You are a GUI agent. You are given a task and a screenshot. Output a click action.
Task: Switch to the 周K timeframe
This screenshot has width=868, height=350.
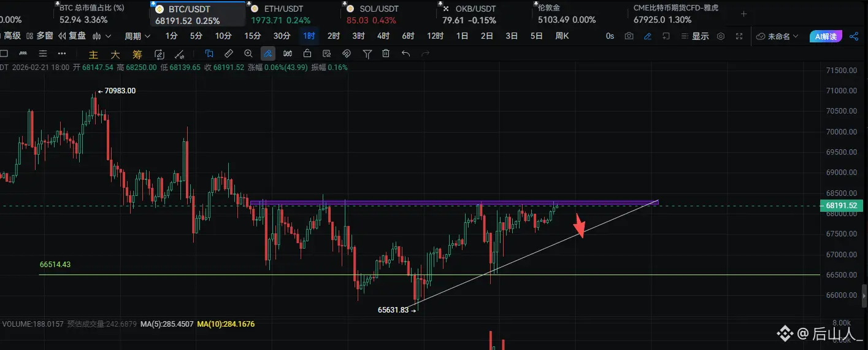(x=562, y=36)
